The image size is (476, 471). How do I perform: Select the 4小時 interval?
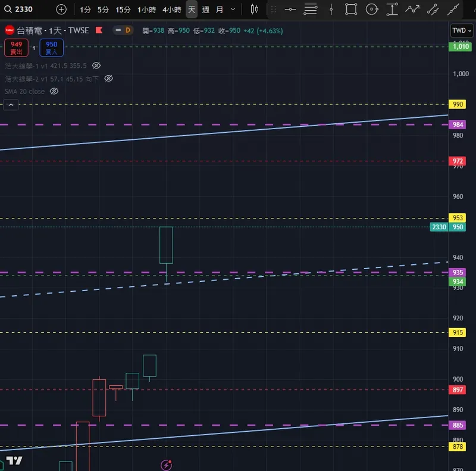pos(172,10)
